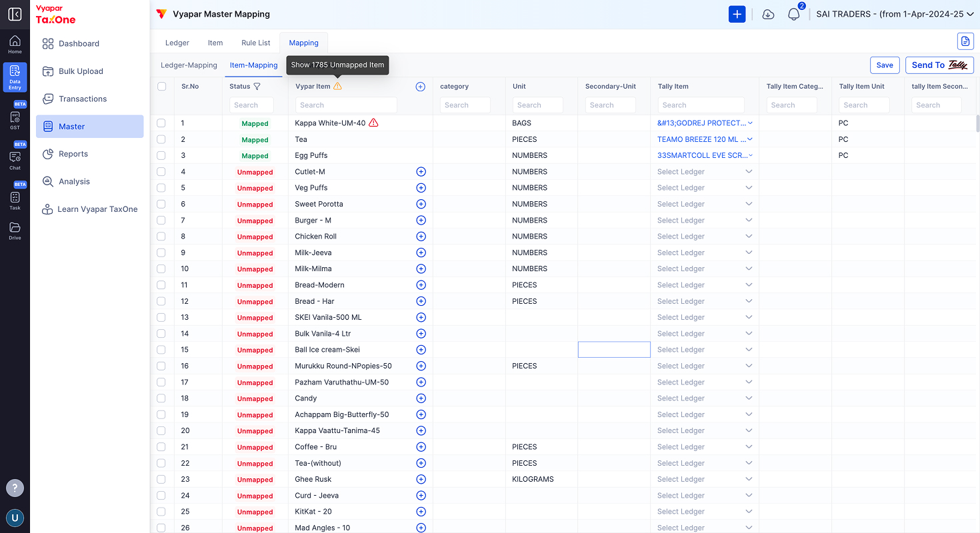Open Tally Item dropdown for Tea row

pos(705,139)
